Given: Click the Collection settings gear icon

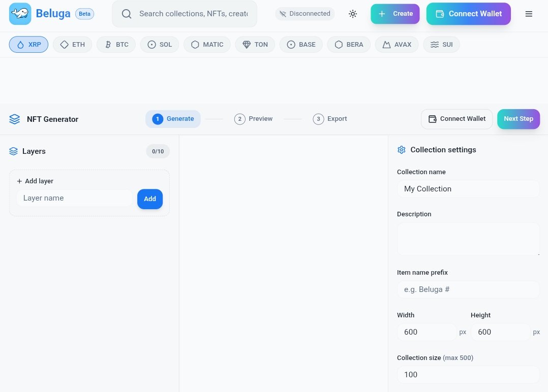Looking at the screenshot, I should coord(401,150).
